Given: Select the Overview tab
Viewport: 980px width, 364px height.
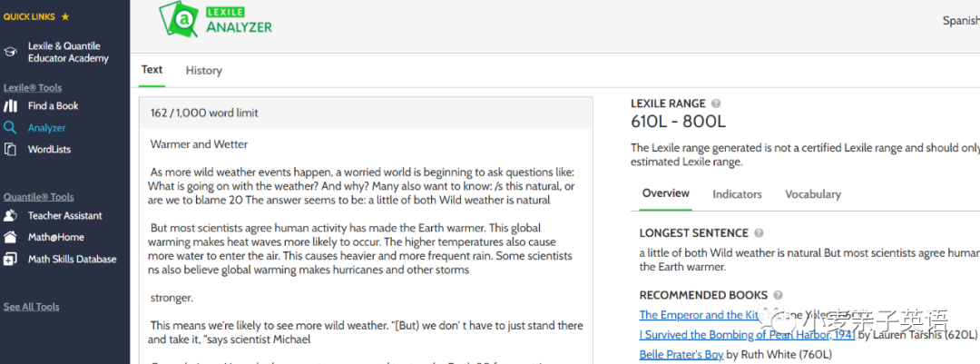Looking at the screenshot, I should coord(666,193).
